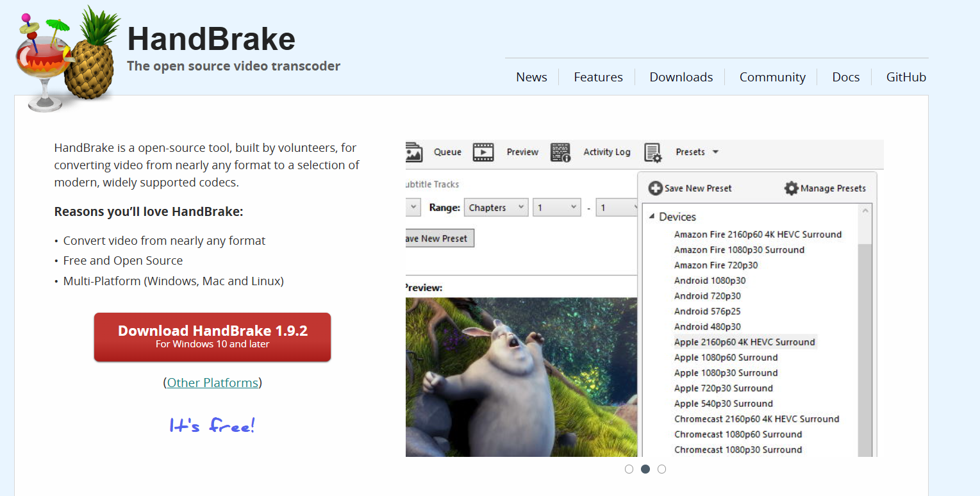Viewport: 980px width, 496px height.
Task: Click the 'It's free!' text
Action: 212,425
